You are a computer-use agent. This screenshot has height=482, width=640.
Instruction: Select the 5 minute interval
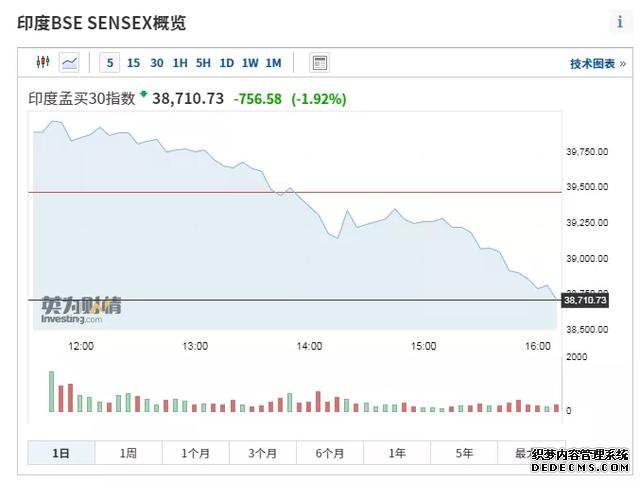click(110, 63)
